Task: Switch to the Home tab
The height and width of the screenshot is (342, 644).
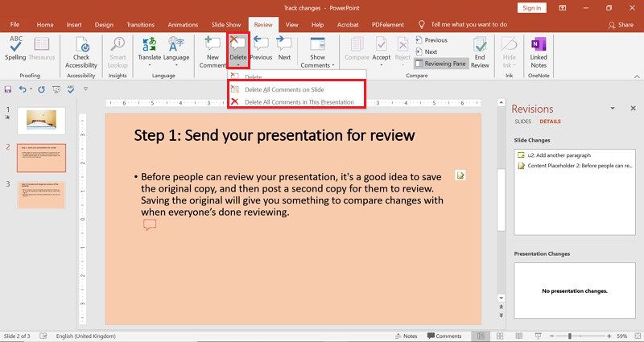Action: tap(45, 25)
